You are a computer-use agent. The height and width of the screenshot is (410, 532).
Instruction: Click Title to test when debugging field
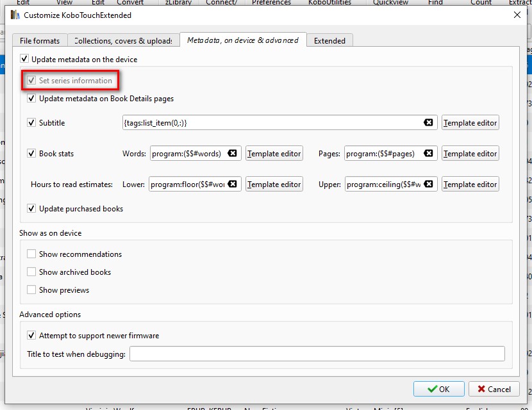[x=317, y=354]
